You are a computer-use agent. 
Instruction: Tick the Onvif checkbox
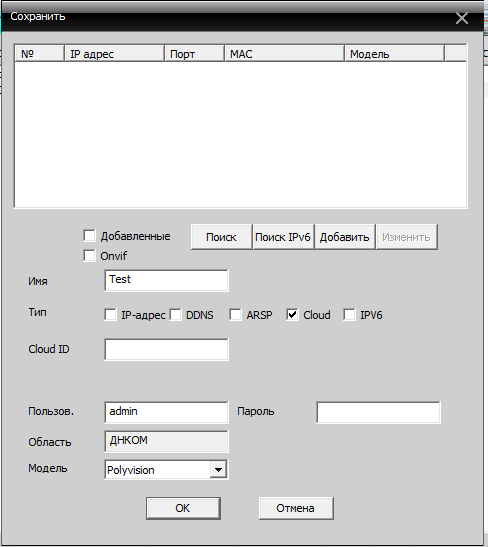point(89,255)
